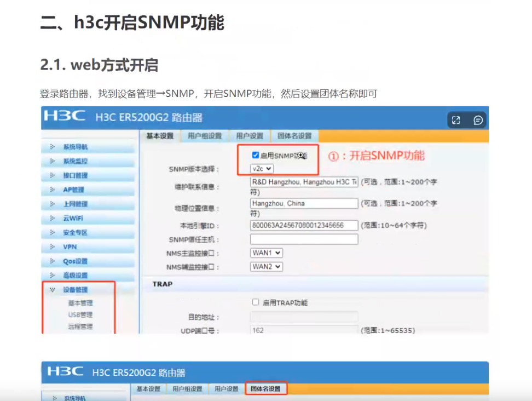Viewport: 532px width, 401px height.
Task: Click the 物理位置信息 Hangzhou, China field
Action: pos(304,203)
